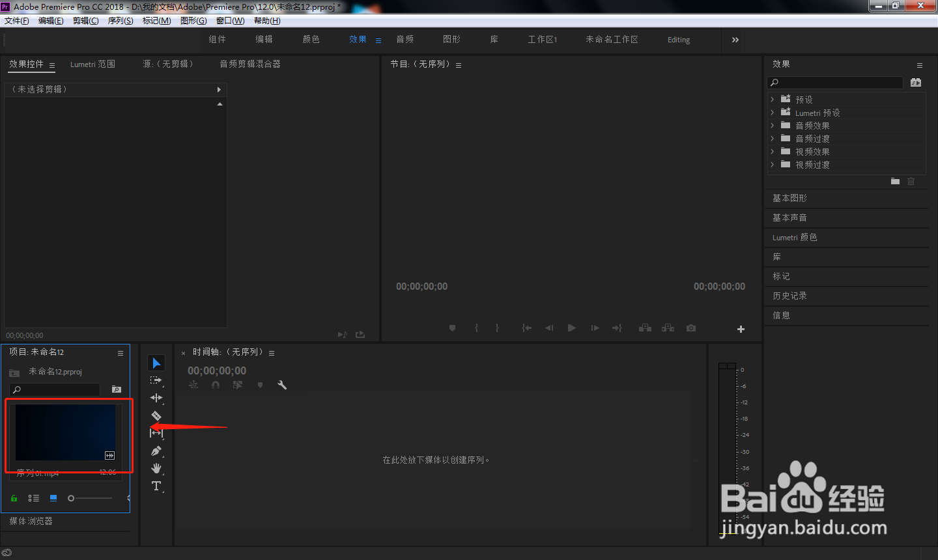The image size is (938, 560).
Task: Open 编辑(E) menu
Action: pos(51,21)
